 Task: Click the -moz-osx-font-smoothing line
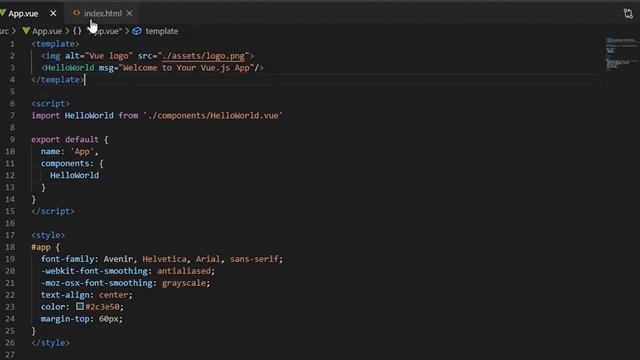point(125,283)
